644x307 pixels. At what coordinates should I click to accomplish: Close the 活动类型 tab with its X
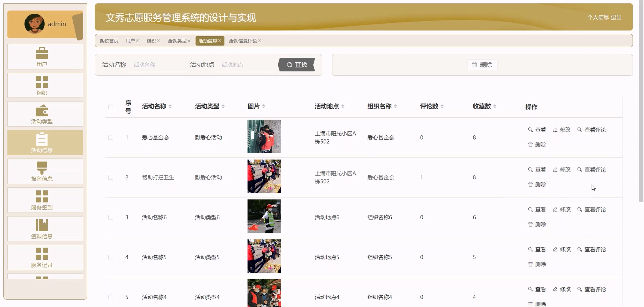(x=189, y=41)
